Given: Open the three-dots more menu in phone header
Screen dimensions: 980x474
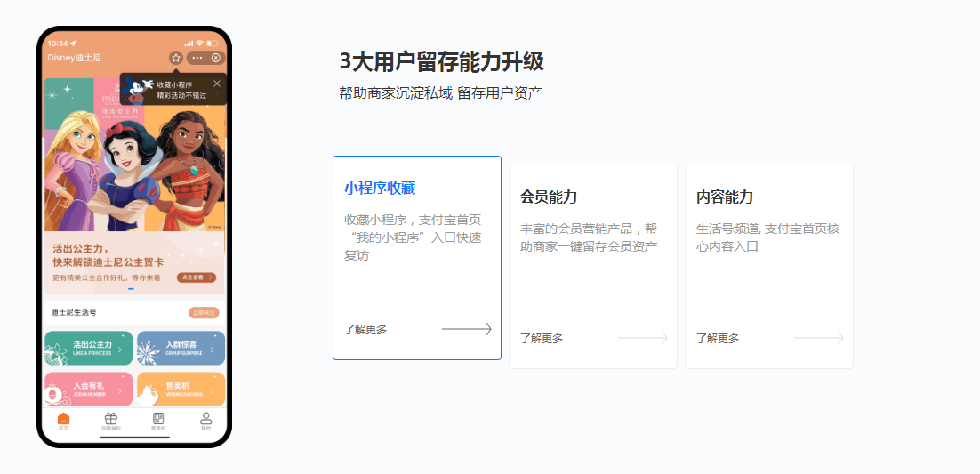Looking at the screenshot, I should [x=197, y=58].
